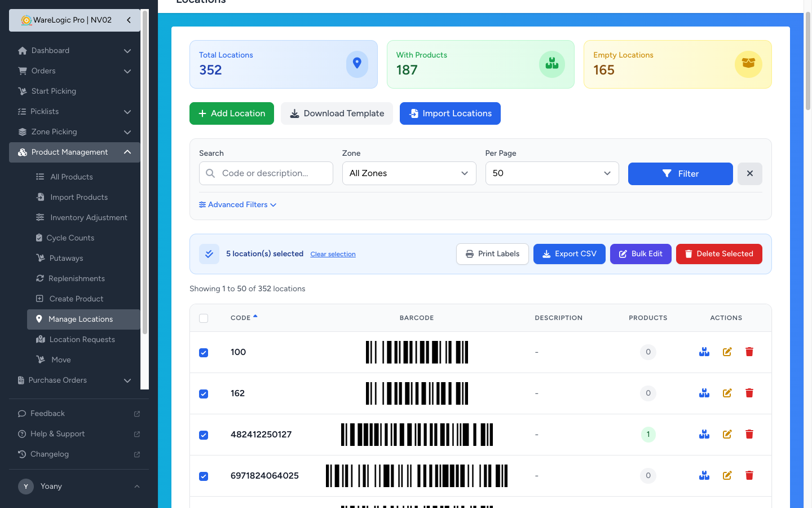
Task: Uncheck the row 6971824064025 checkbox
Action: (x=204, y=476)
